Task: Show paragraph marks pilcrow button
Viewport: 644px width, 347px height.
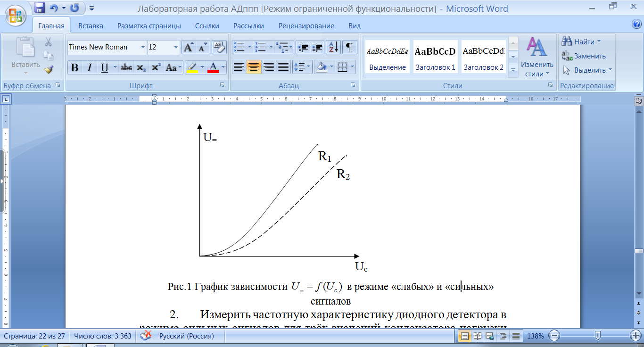Action: click(349, 47)
